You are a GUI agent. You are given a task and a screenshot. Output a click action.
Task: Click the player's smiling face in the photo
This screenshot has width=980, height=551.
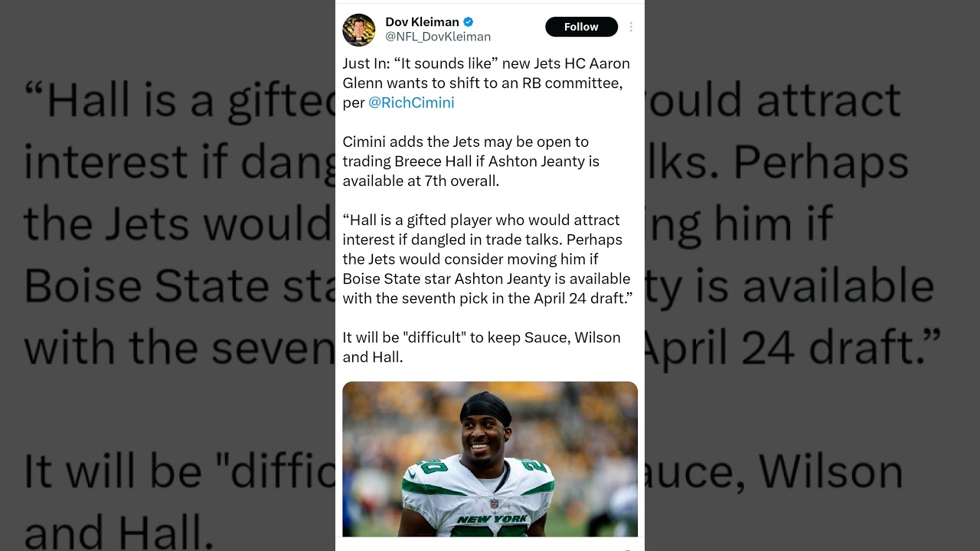tap(485, 437)
